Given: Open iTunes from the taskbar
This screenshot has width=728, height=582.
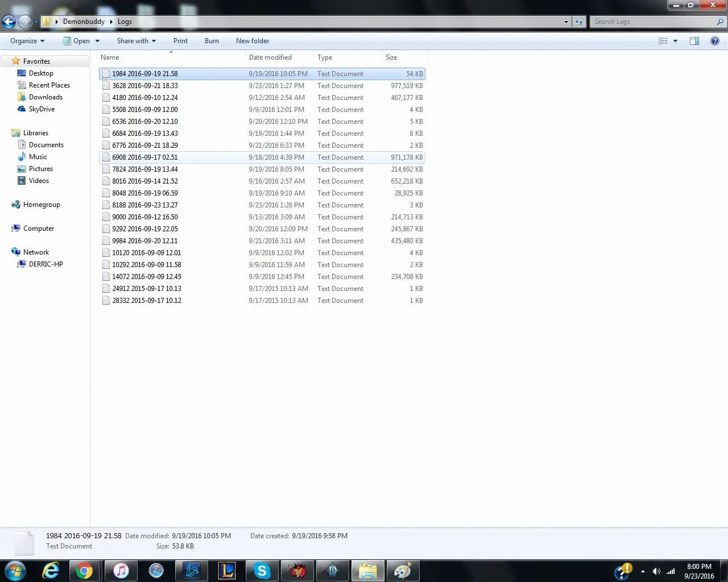Looking at the screenshot, I should (x=121, y=571).
